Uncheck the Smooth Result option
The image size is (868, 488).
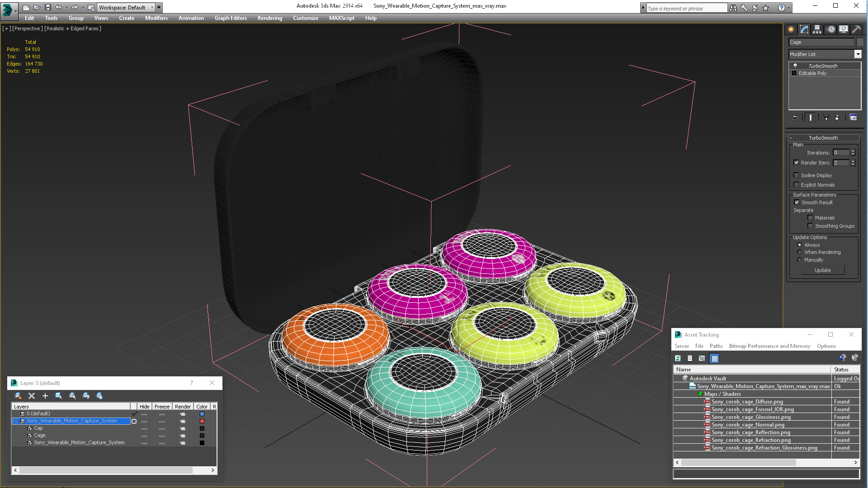click(x=797, y=202)
